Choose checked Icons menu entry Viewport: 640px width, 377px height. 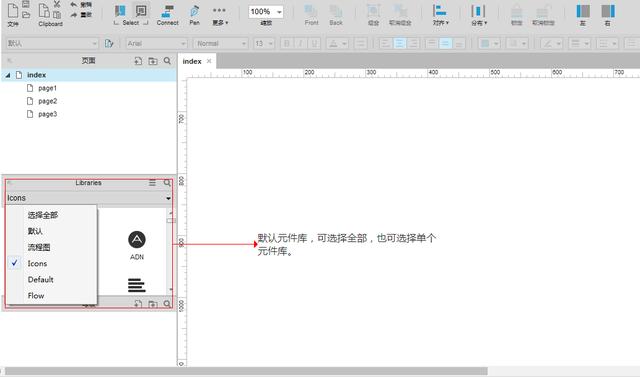[37, 264]
